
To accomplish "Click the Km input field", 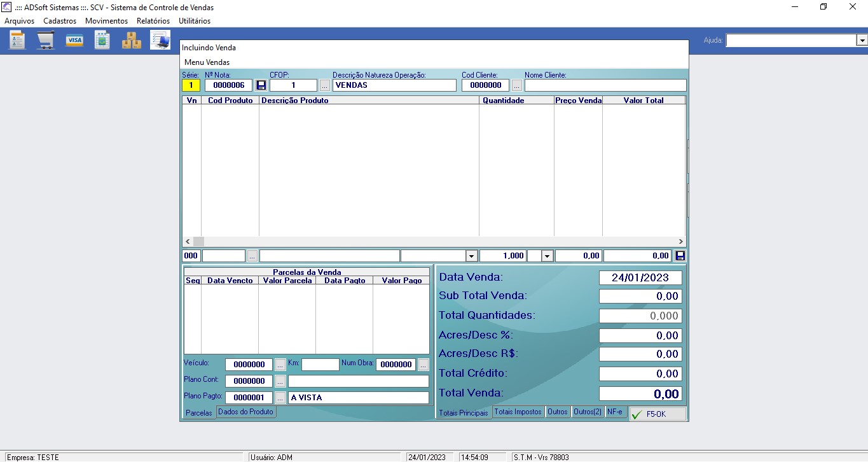I will (320, 365).
